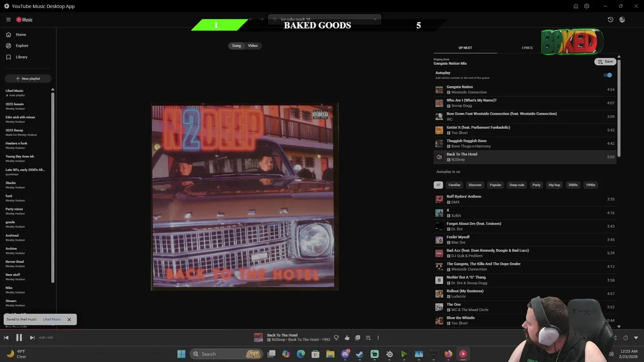Click the N2Deep album artwork
Screen dimensions: 644x362
coord(245,197)
